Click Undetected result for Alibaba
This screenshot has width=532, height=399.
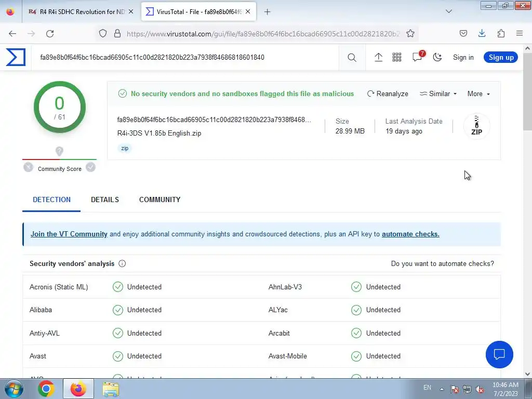[144, 310]
